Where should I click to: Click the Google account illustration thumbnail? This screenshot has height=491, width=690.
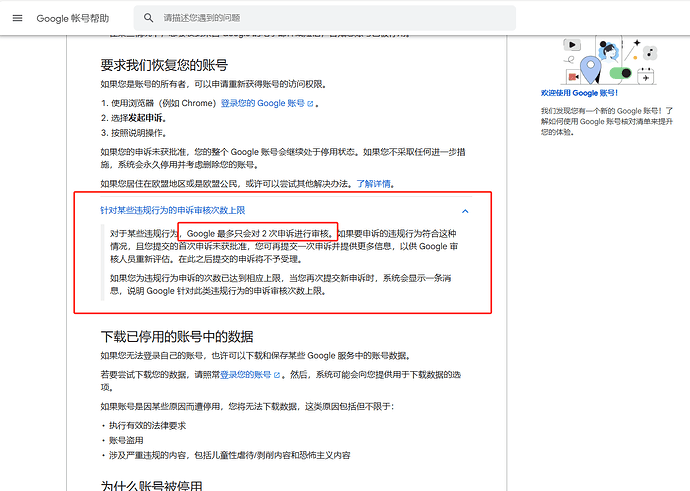click(609, 61)
